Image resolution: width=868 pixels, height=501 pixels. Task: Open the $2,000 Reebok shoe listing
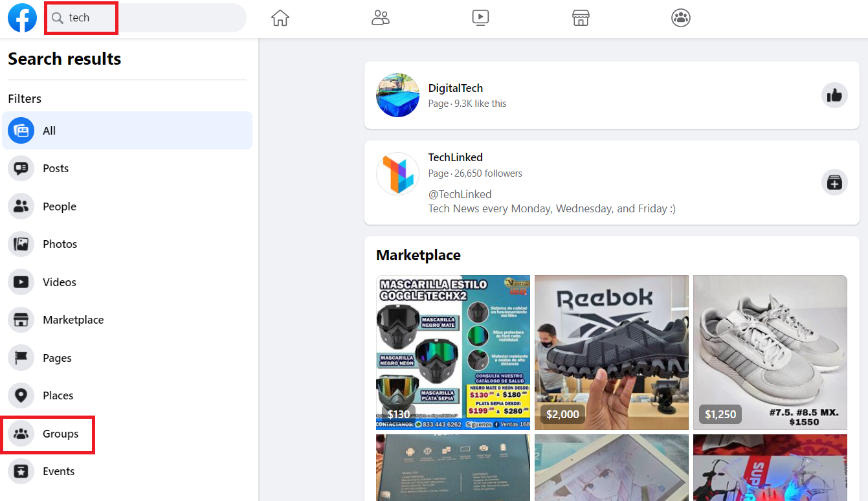[x=612, y=352]
